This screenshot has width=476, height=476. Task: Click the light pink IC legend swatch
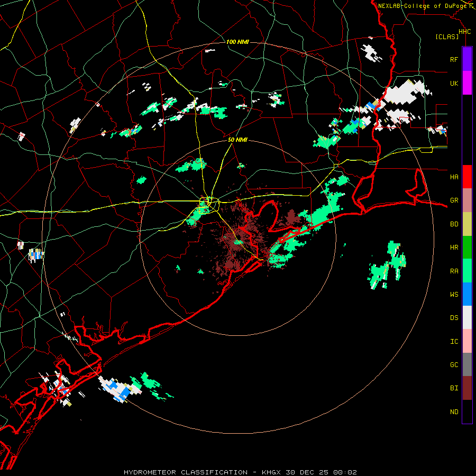pos(467,341)
